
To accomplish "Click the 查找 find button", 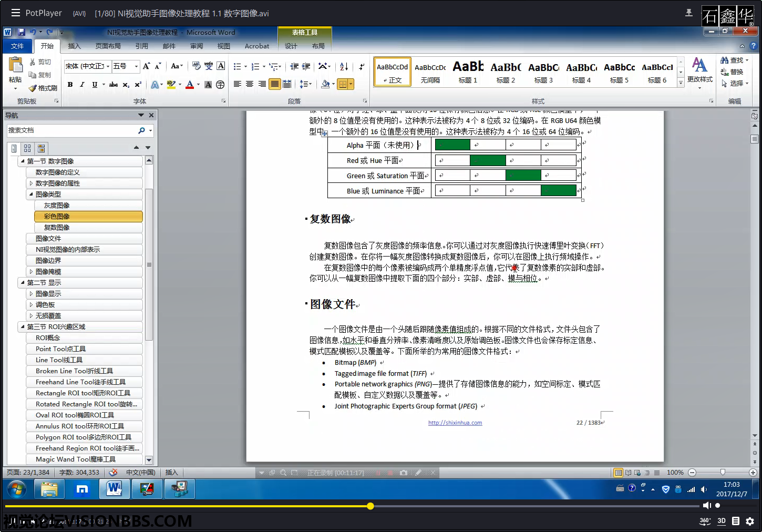I will pyautogui.click(x=734, y=60).
